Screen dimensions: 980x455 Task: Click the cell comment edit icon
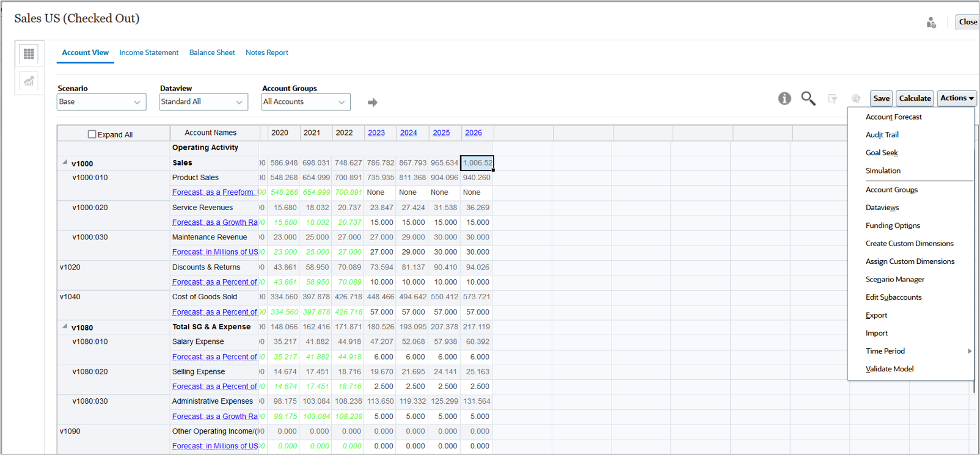832,98
